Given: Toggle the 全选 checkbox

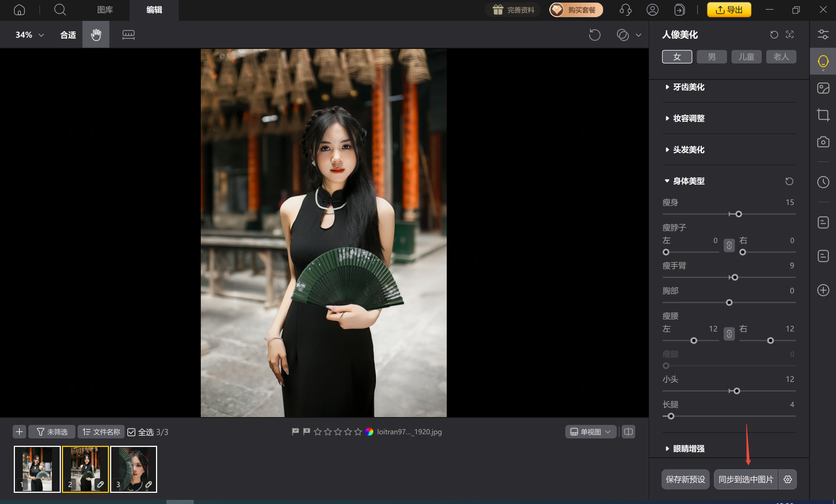Looking at the screenshot, I should [131, 432].
